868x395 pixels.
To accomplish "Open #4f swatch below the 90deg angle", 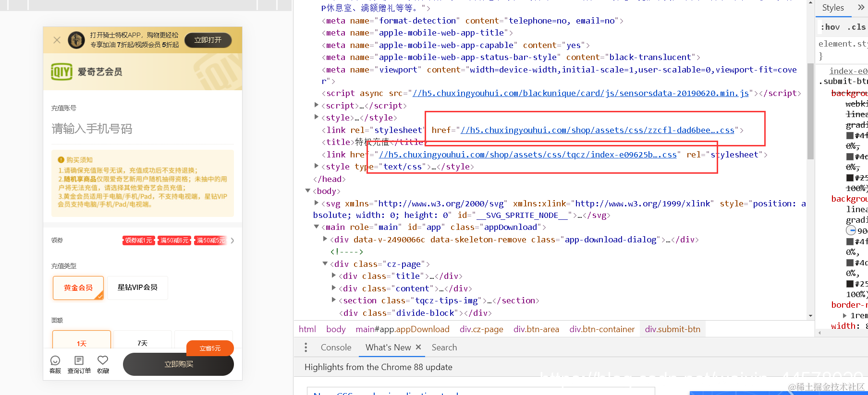I will [x=850, y=241].
